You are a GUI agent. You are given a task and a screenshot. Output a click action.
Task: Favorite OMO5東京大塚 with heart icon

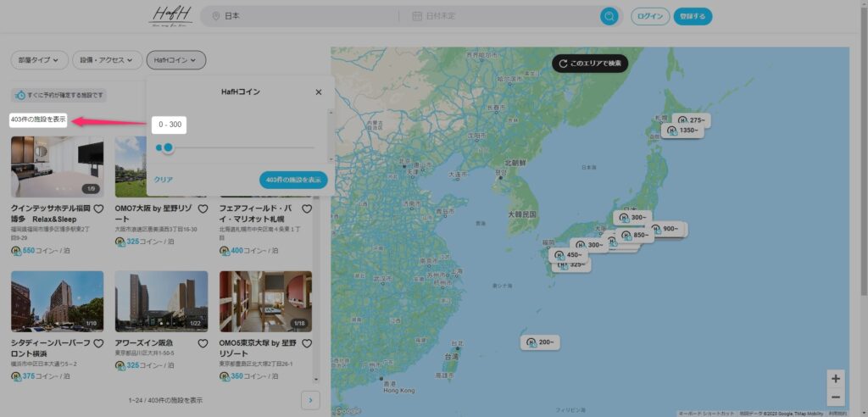point(307,343)
